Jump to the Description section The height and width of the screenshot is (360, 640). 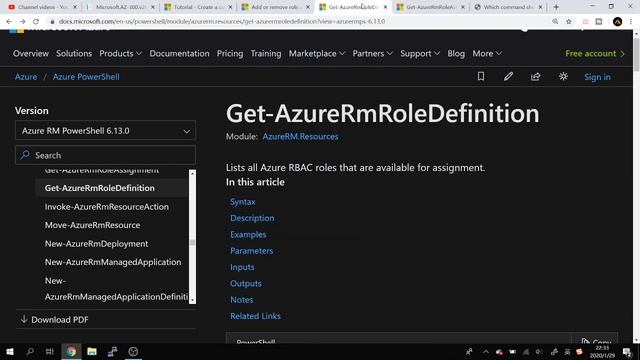(x=252, y=218)
